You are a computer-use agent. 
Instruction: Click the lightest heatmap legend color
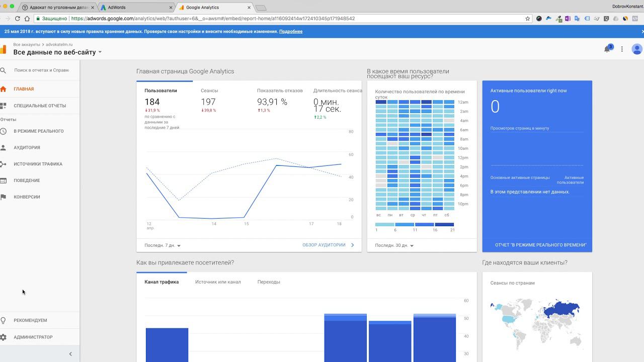tap(385, 225)
